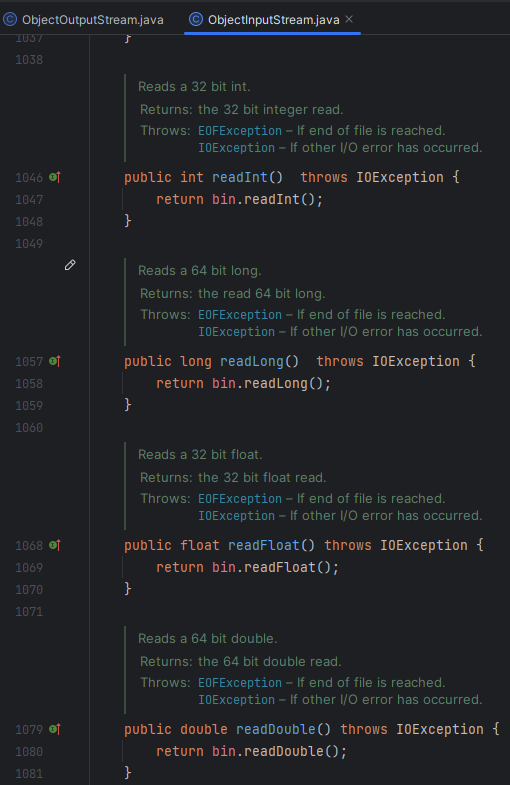Viewport: 510px width, 785px height.
Task: Click the closing brace on line 1059
Action: 128,405
